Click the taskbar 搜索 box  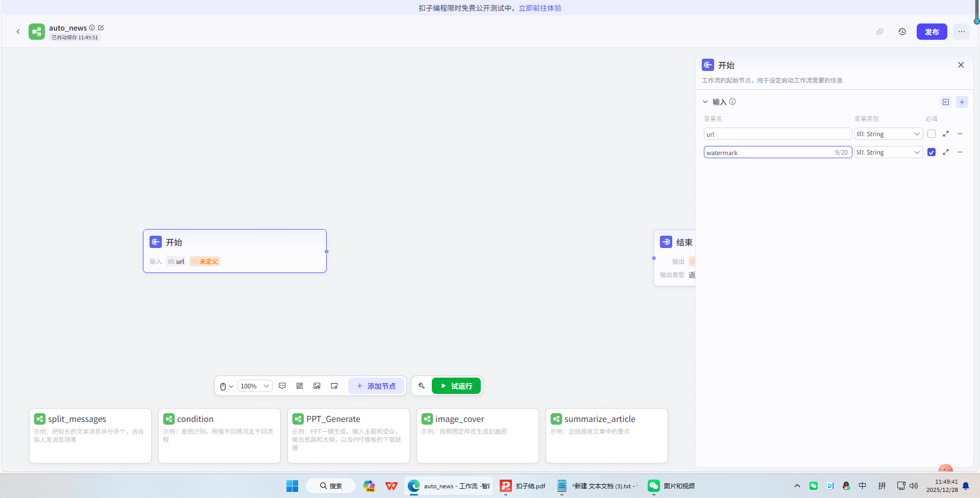point(331,486)
